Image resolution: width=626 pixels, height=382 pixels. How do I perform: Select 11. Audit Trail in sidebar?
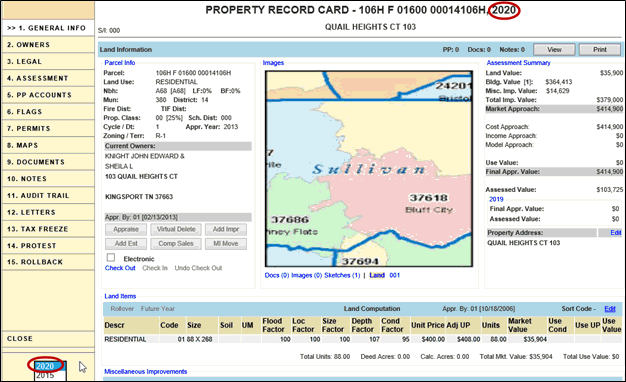[x=48, y=196]
